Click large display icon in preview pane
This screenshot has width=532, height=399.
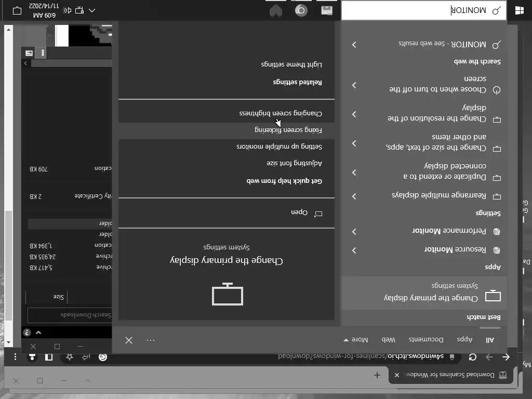tap(228, 294)
